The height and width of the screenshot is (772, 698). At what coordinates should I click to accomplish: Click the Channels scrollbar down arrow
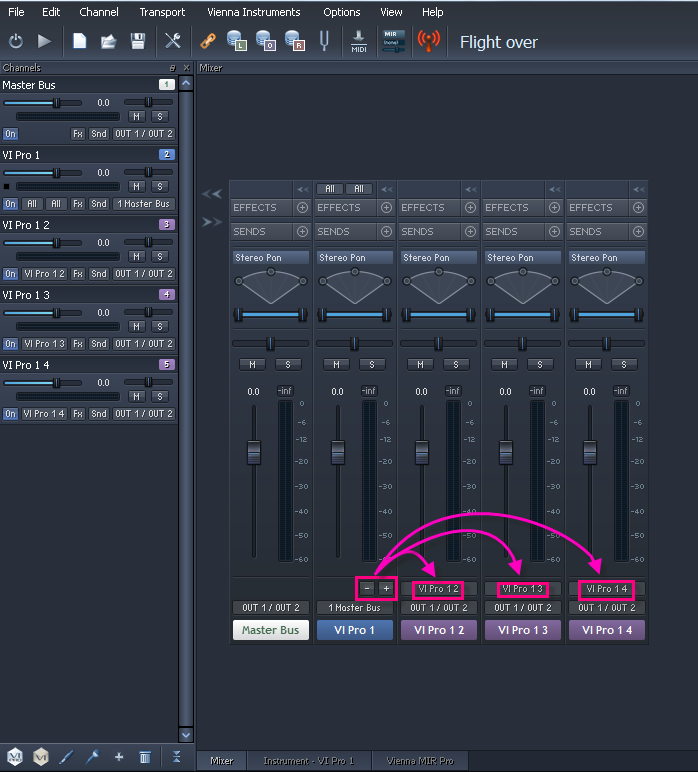[x=186, y=735]
